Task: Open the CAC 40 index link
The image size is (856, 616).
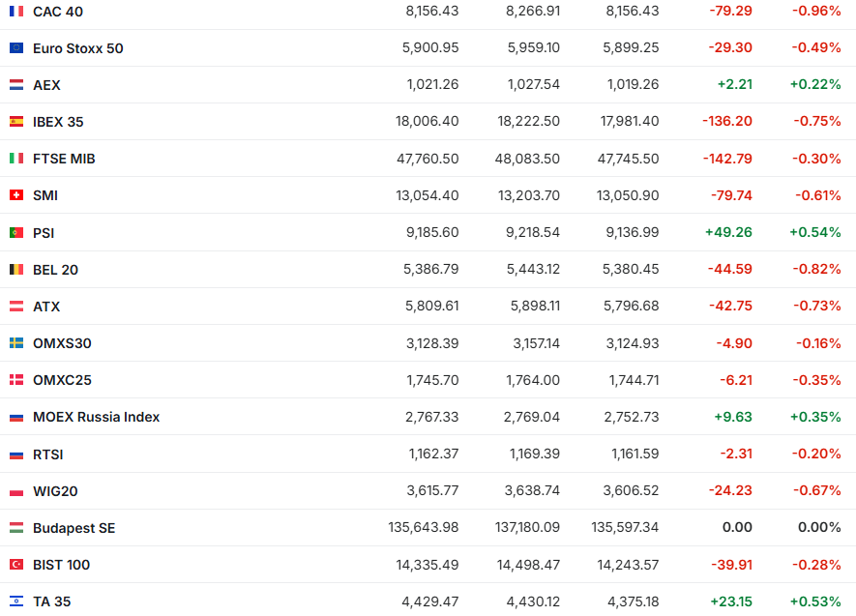Action: tap(58, 12)
